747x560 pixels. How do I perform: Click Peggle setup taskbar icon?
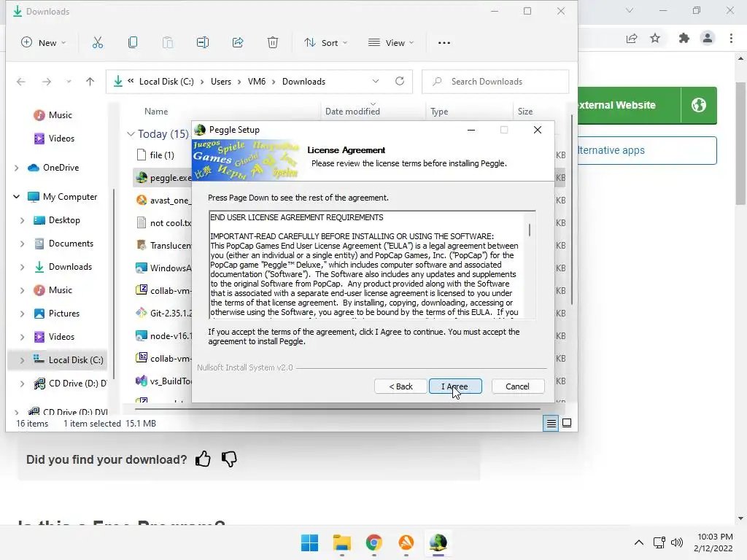[x=438, y=542]
